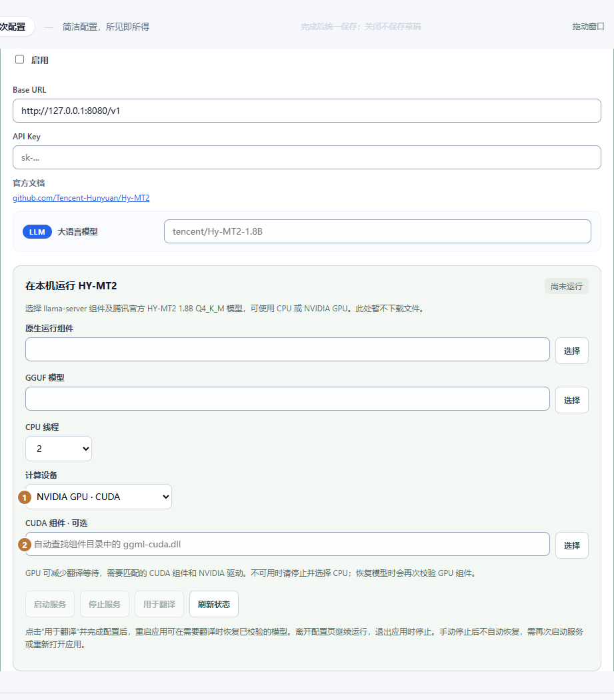Open the CPU 线程 dropdown

pos(59,449)
